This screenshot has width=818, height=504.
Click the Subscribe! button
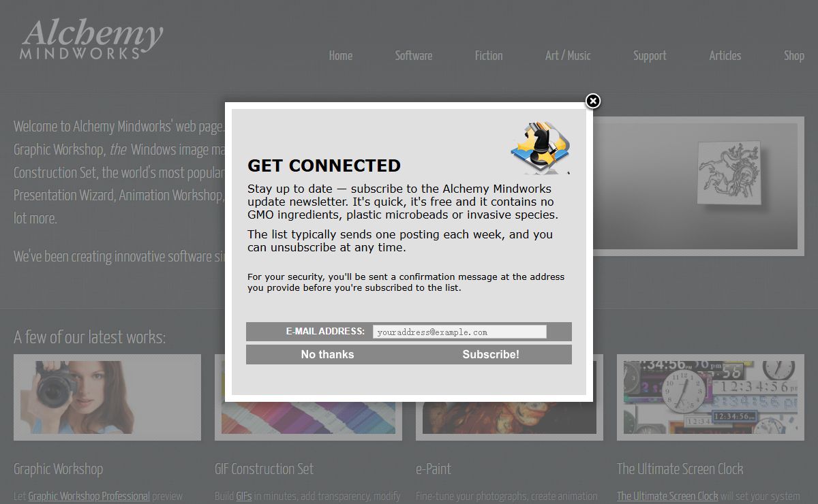[491, 354]
